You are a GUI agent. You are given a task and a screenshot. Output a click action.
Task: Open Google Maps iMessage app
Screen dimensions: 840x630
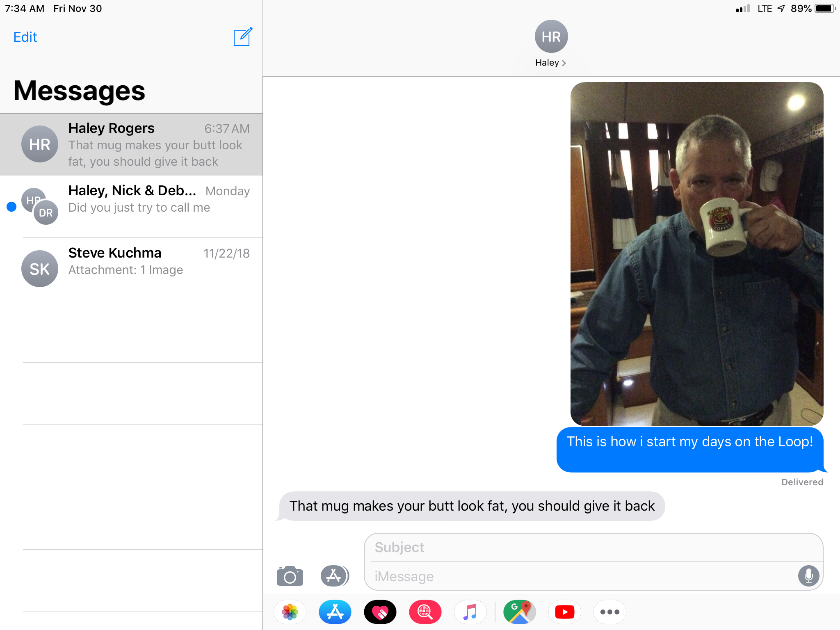pyautogui.click(x=520, y=612)
